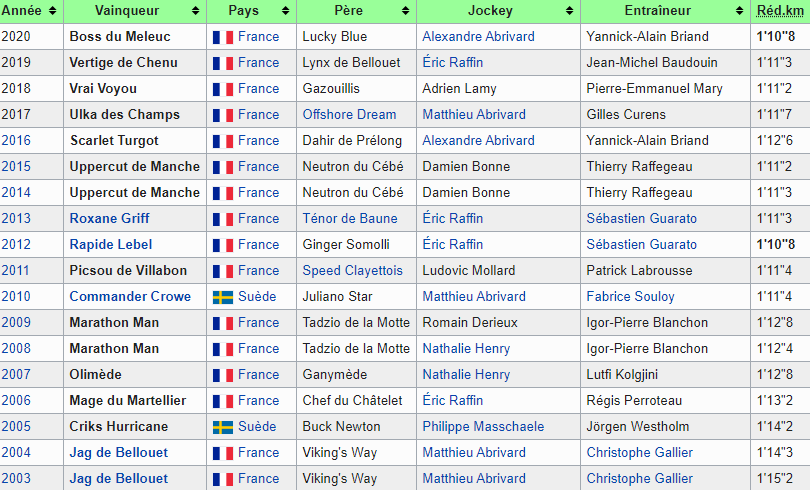Click Swedish flag in Commander Crowe row
The width and height of the screenshot is (810, 490).
pos(223,297)
